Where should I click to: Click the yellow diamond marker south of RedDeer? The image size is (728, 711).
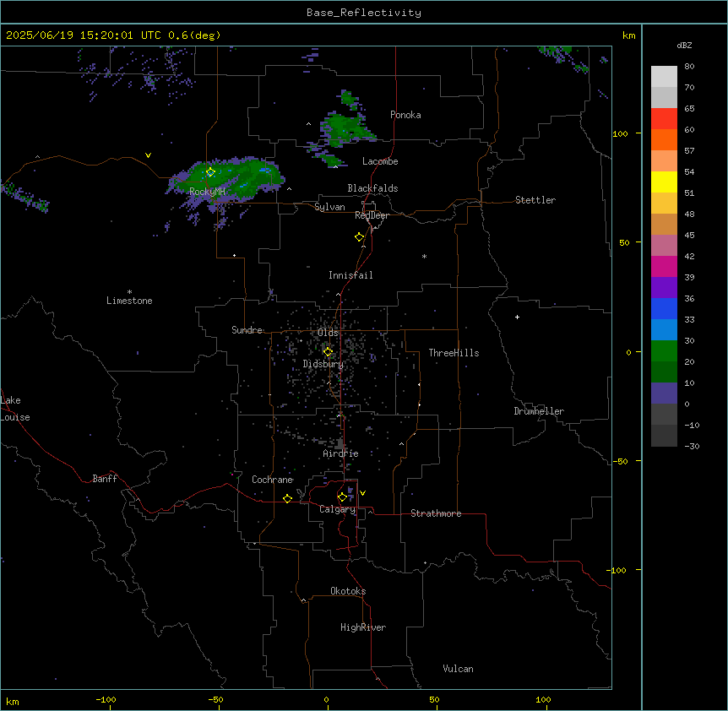tap(359, 237)
